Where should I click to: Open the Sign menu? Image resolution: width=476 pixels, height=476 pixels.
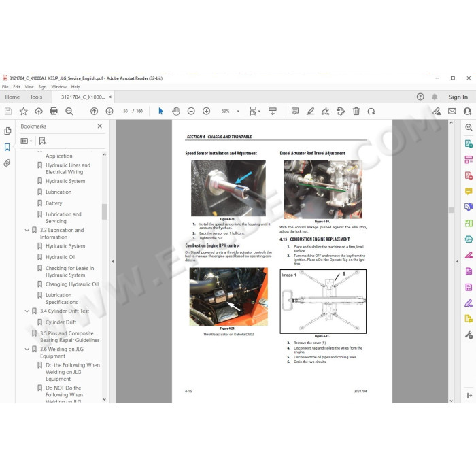tap(42, 87)
